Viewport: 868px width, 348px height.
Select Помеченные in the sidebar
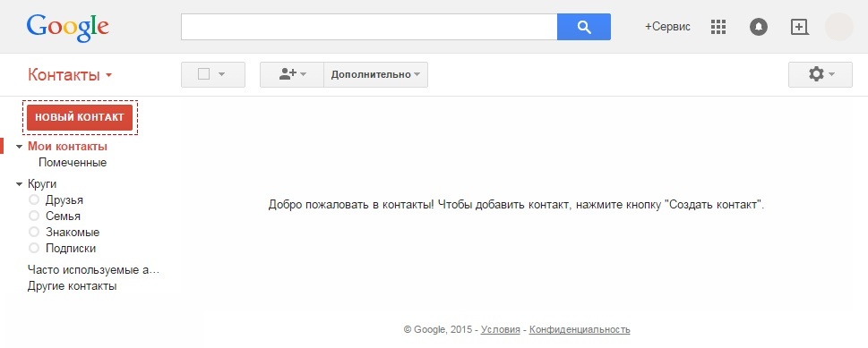73,163
